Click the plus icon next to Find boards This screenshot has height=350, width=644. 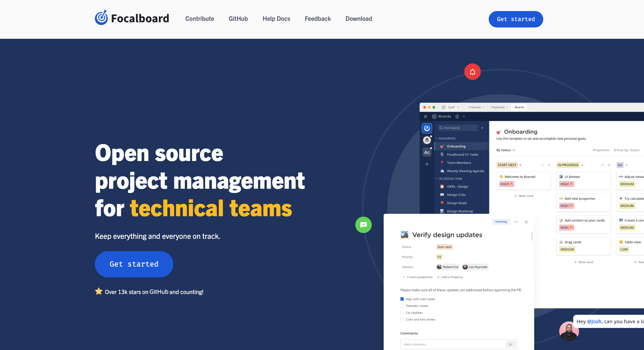482,128
